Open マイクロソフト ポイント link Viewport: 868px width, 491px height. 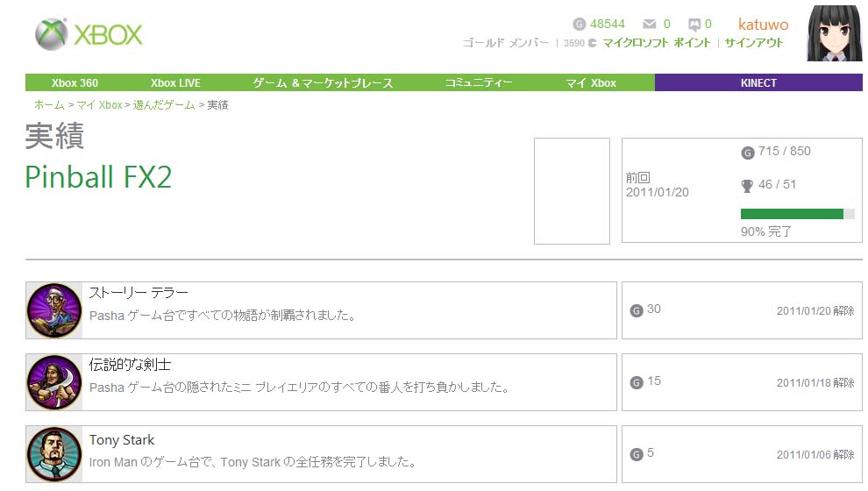tap(656, 43)
